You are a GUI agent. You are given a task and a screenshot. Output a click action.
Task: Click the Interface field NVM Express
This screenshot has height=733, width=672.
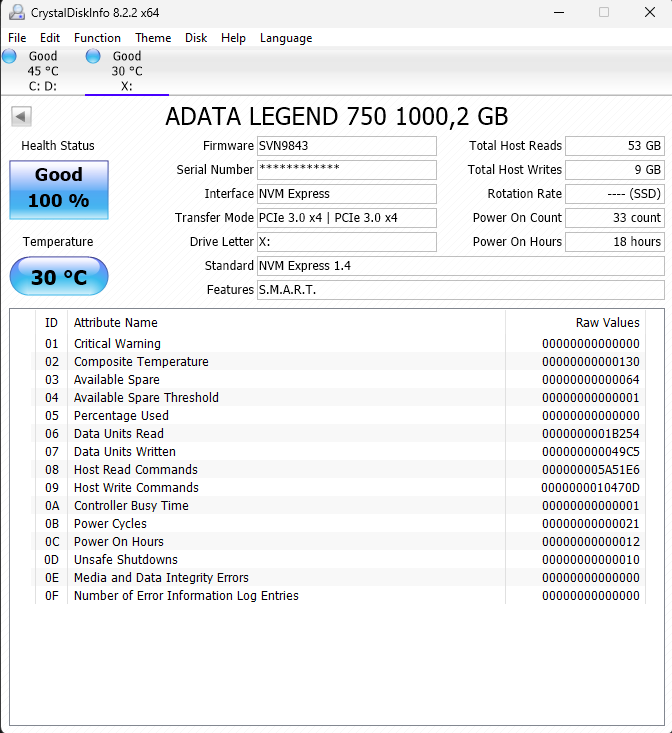tap(347, 194)
